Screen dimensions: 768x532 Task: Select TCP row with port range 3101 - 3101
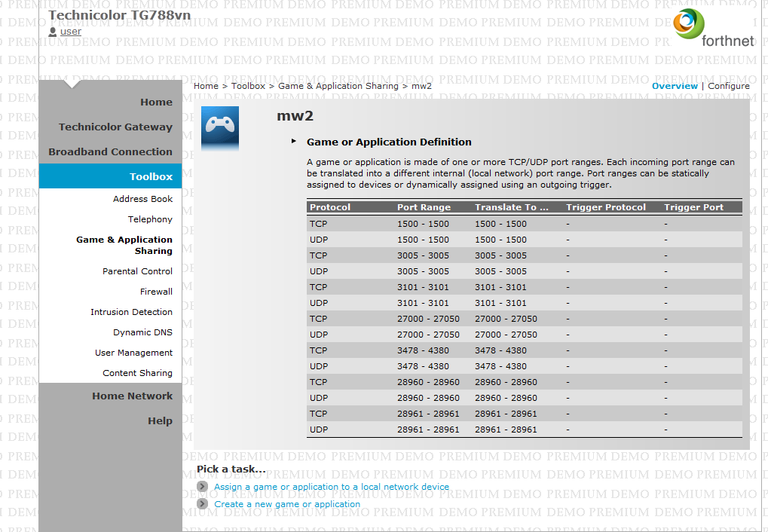click(525, 287)
